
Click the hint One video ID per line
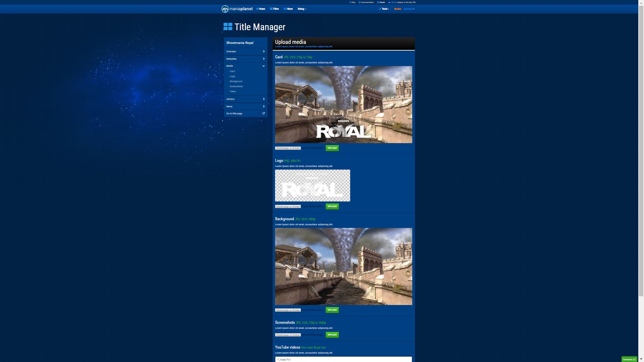[x=313, y=348]
